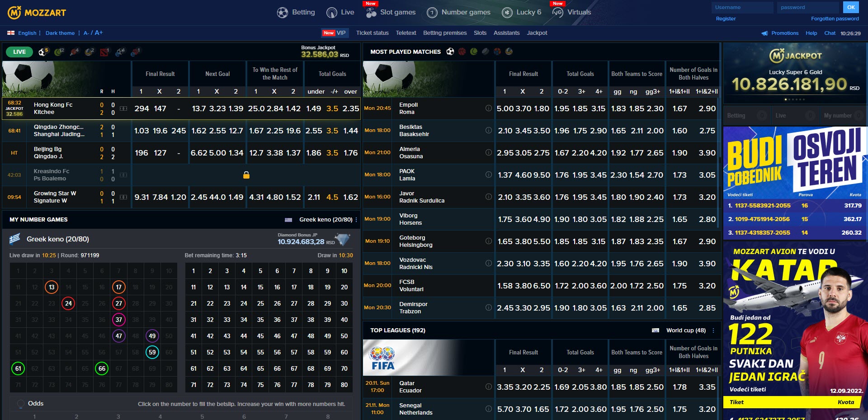Toggle the LIVE button
The width and height of the screenshot is (868, 420).
click(19, 52)
